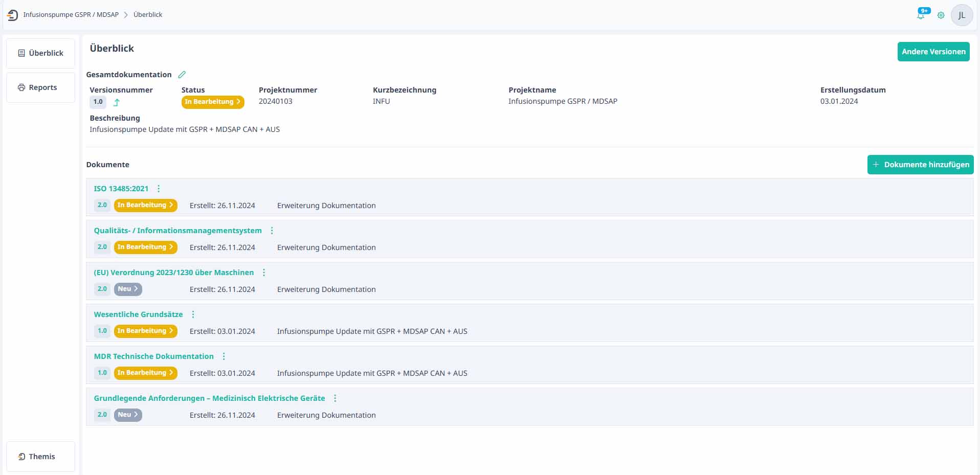Open the Reports sidebar item
980x475 pixels.
point(40,87)
